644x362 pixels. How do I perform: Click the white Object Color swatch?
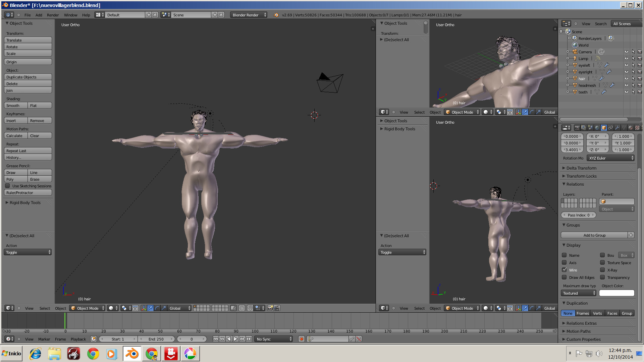[616, 293]
